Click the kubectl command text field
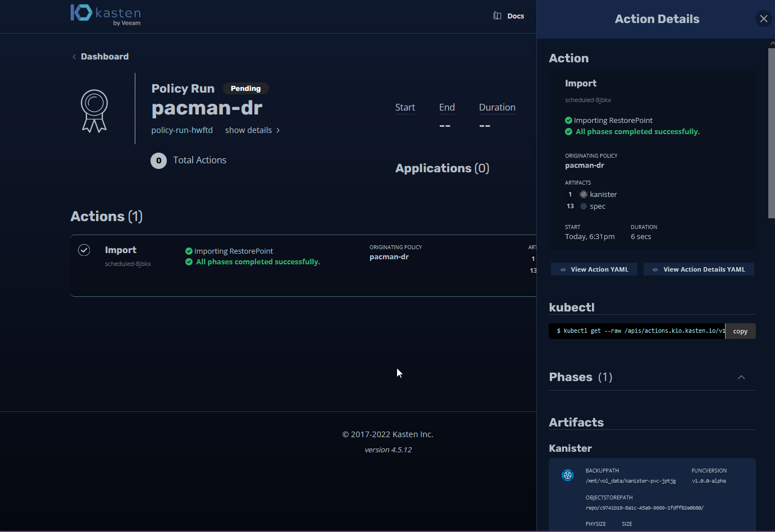 pos(637,331)
